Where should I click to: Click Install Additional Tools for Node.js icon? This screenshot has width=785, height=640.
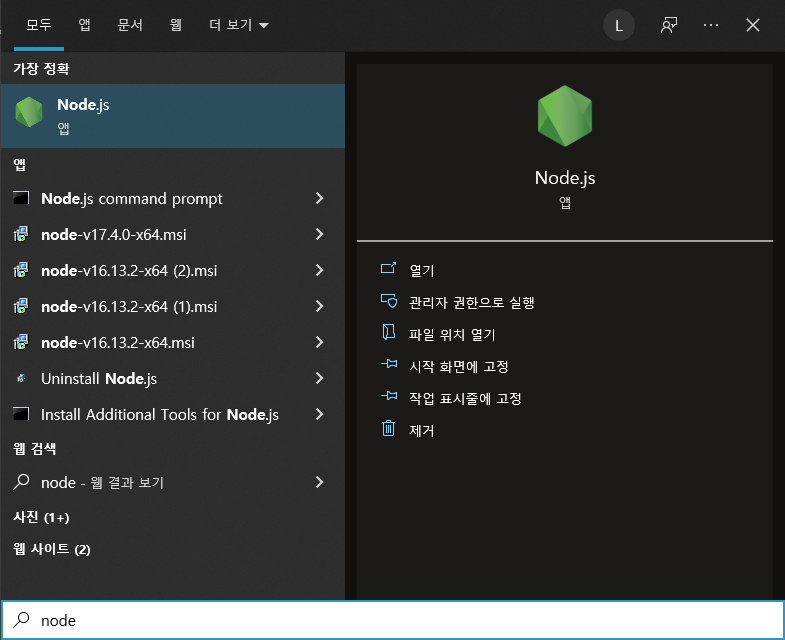click(21, 414)
